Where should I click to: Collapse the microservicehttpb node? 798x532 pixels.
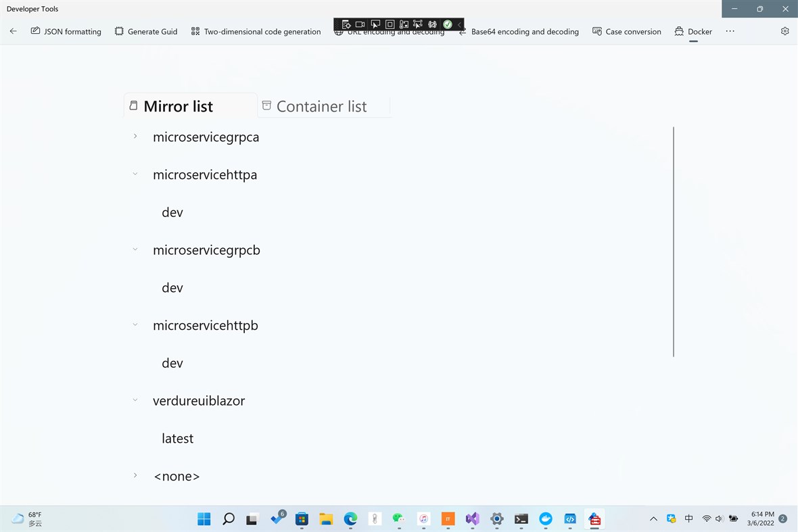tap(135, 324)
